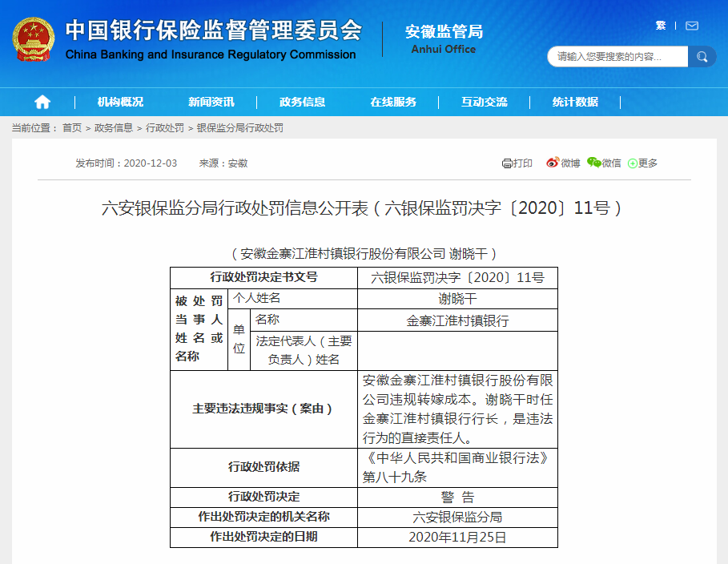Click the violation facts description cell
Viewport: 728px width, 564px height.
[457, 409]
